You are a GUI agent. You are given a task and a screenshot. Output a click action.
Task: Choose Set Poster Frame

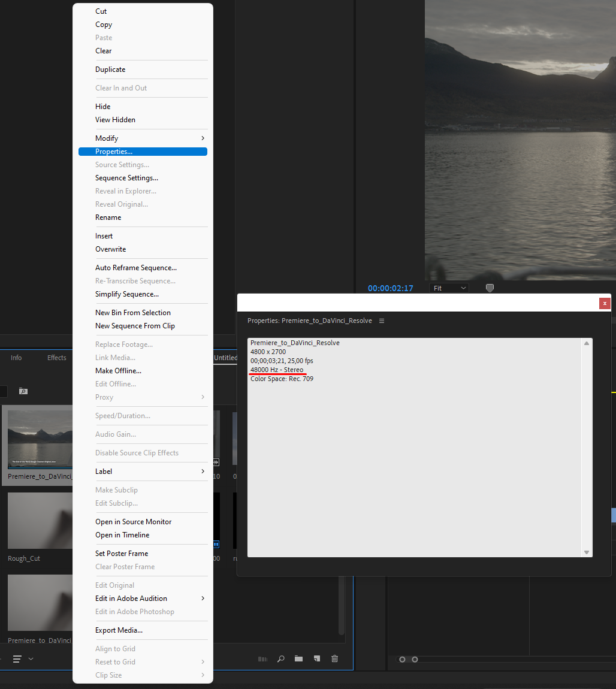pos(143,553)
